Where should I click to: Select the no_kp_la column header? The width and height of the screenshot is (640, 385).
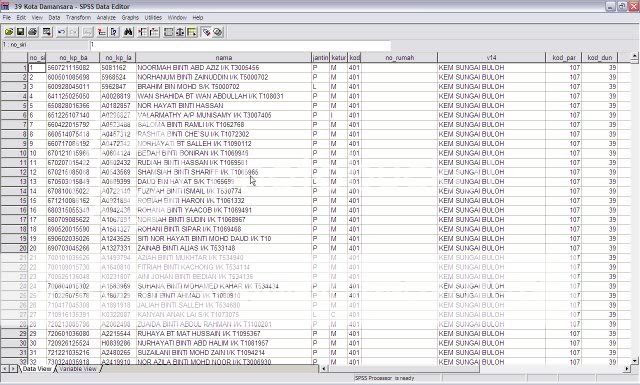[x=118, y=58]
